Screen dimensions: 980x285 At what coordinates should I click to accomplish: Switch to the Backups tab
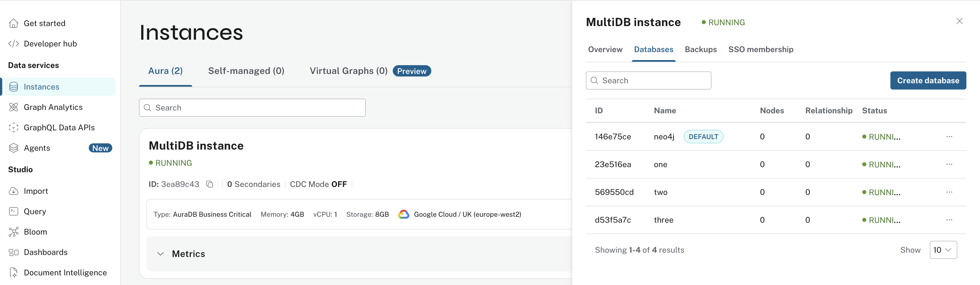pyautogui.click(x=700, y=49)
